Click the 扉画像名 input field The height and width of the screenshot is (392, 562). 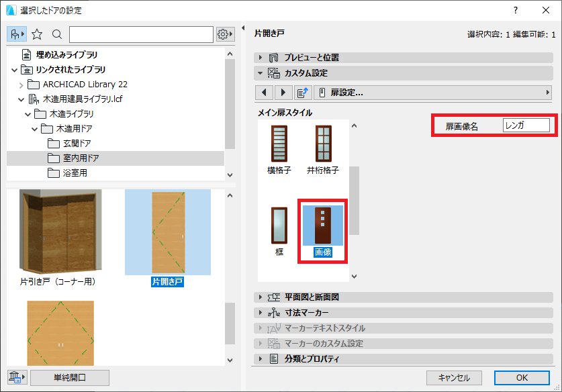click(526, 126)
